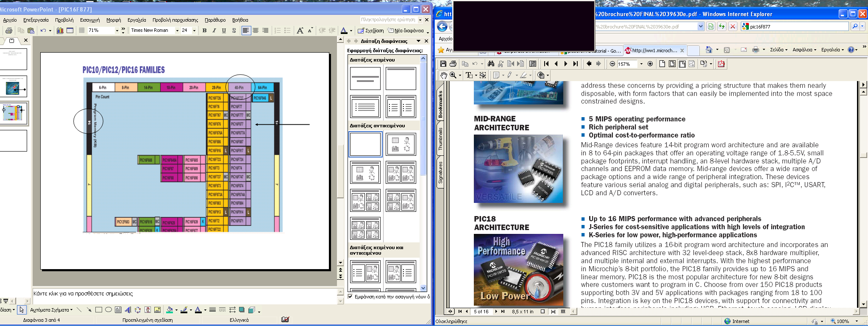Click the Σχεδίαση design button
Viewport: 868px width, 326px height.
point(371,31)
